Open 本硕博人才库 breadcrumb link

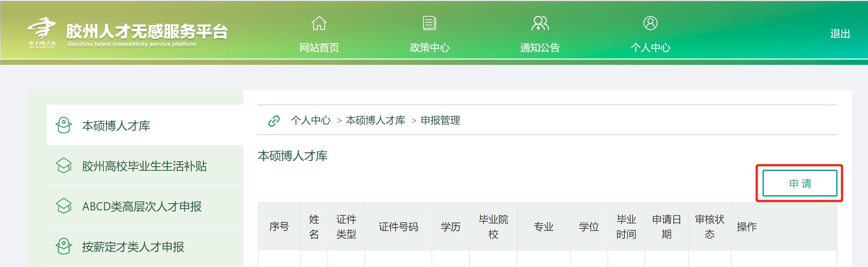pyautogui.click(x=375, y=120)
